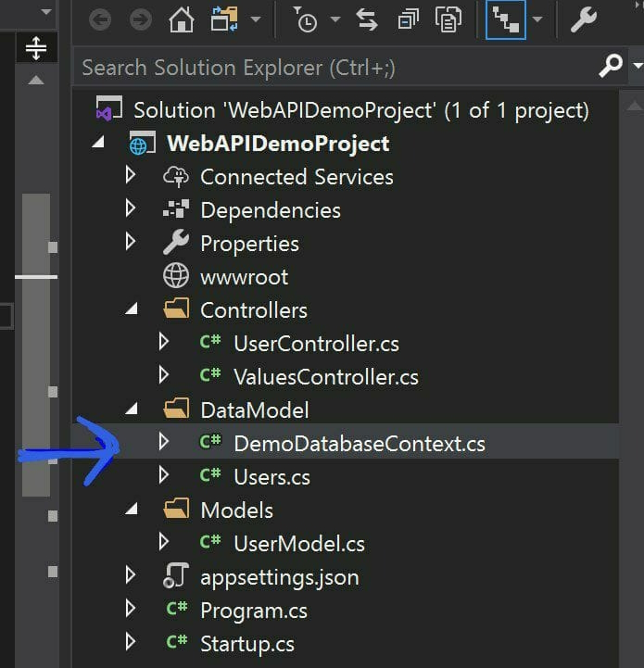The image size is (644, 668).
Task: Open the Pending Changes Filter clock icon
Action: [305, 19]
